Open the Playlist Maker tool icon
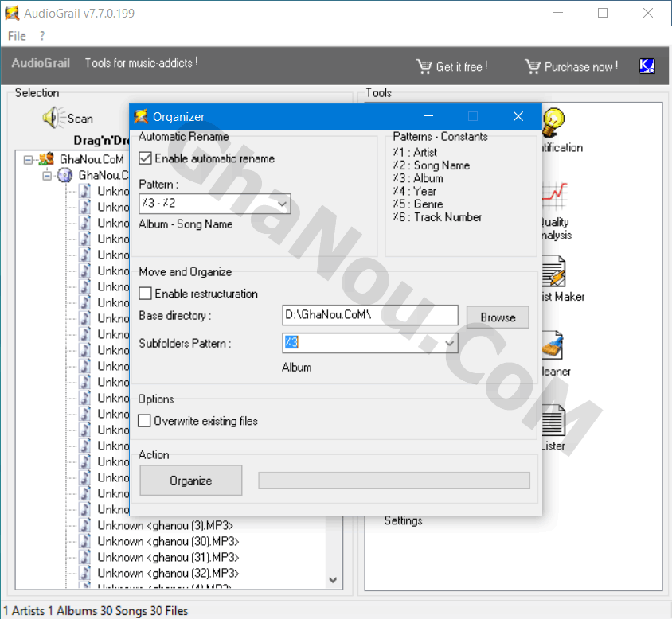The height and width of the screenshot is (619, 672). point(553,271)
